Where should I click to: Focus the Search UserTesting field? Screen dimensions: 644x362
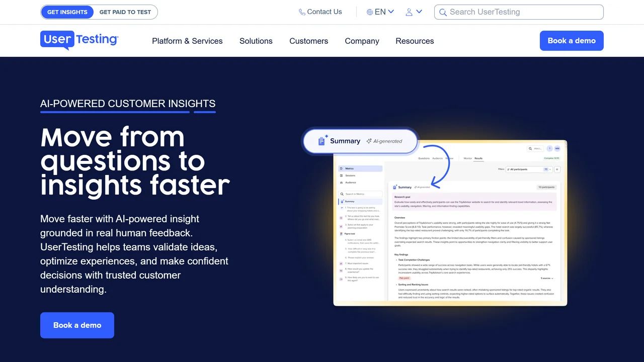(519, 12)
